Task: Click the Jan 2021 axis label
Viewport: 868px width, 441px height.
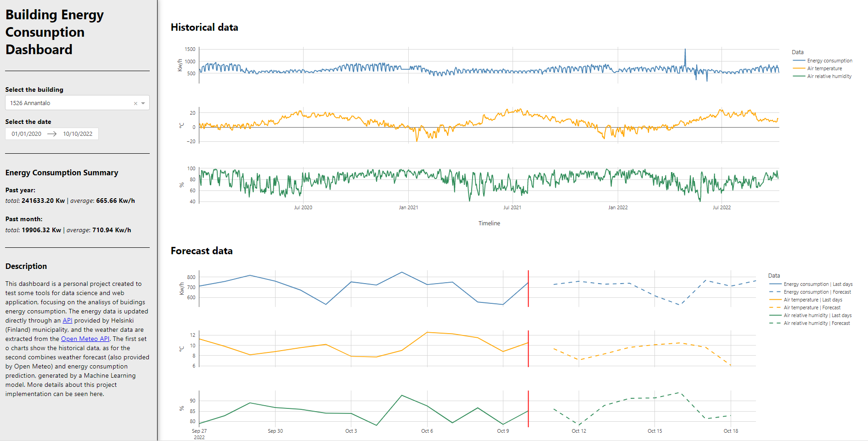Action: [408, 207]
